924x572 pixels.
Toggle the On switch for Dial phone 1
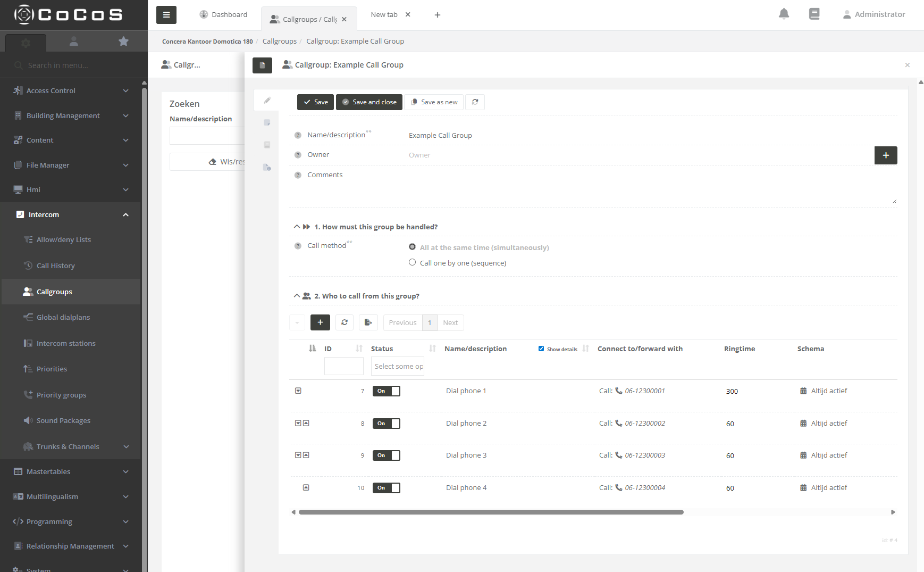pos(387,391)
